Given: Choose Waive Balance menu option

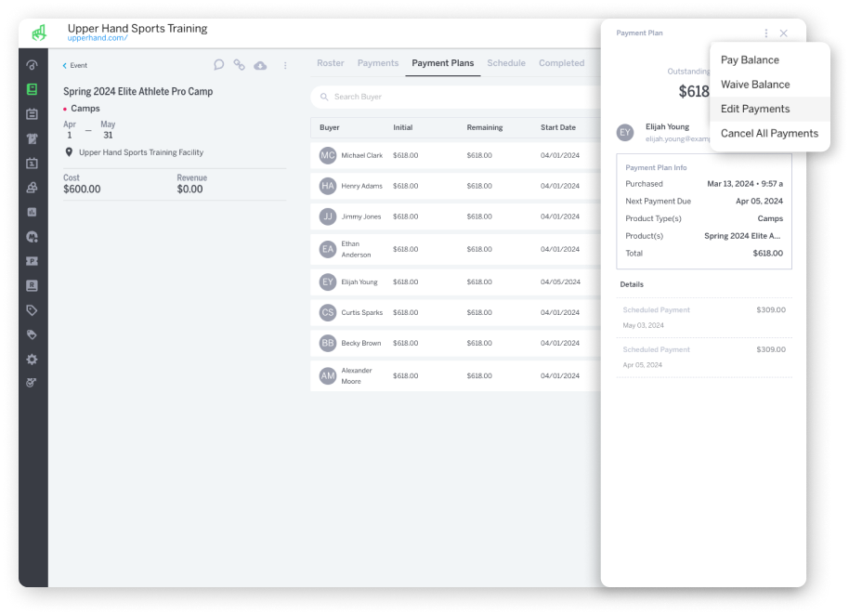Looking at the screenshot, I should (x=755, y=85).
